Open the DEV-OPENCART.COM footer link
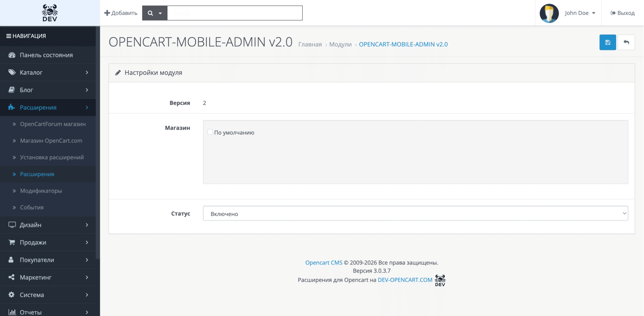 (405, 280)
